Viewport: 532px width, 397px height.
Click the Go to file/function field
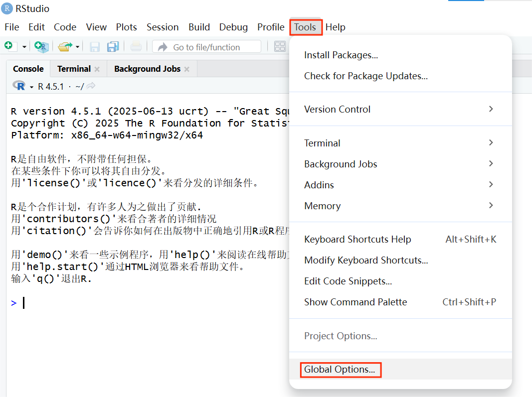(206, 47)
